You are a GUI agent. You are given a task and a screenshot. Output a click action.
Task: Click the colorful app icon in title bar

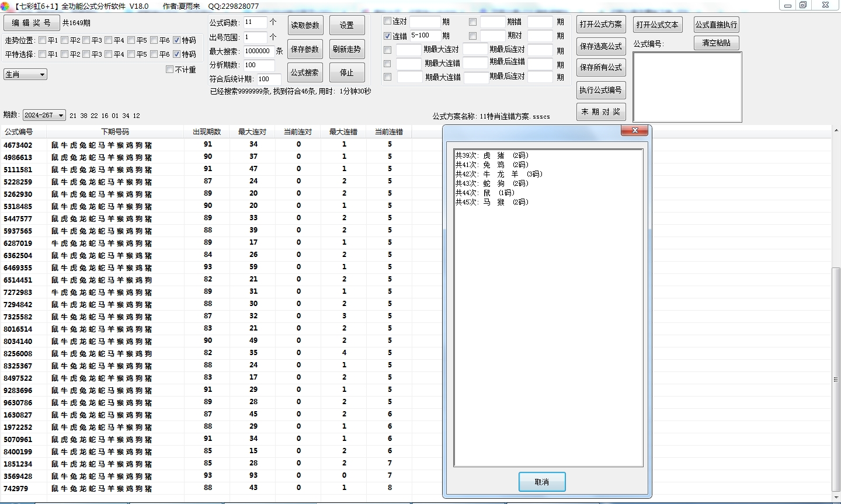[x=5, y=6]
